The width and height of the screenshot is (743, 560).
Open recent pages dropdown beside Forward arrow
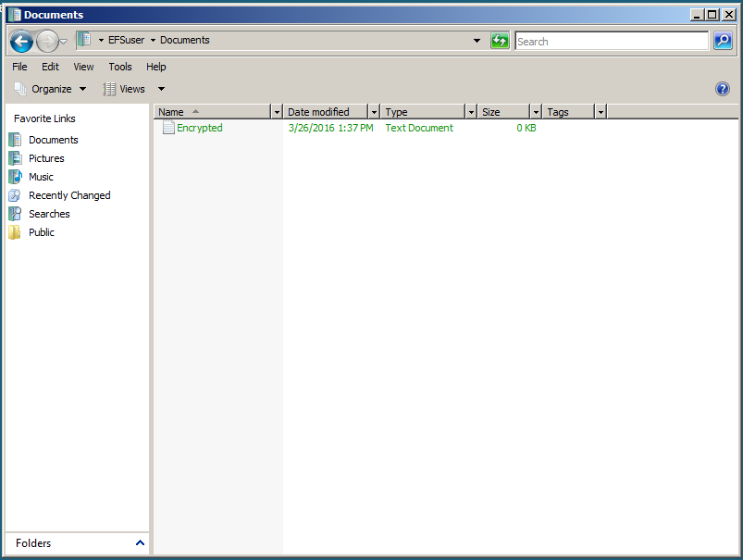click(x=64, y=42)
